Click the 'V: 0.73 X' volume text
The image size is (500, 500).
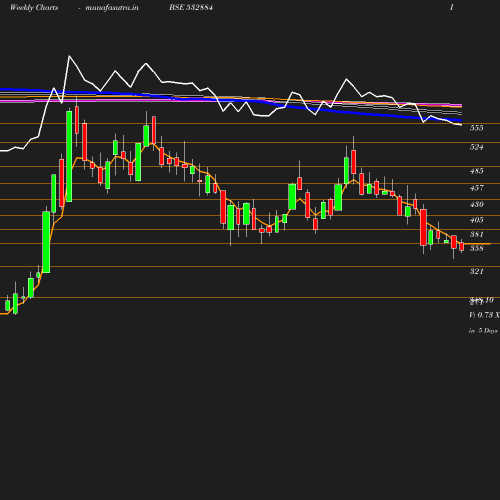(484, 315)
